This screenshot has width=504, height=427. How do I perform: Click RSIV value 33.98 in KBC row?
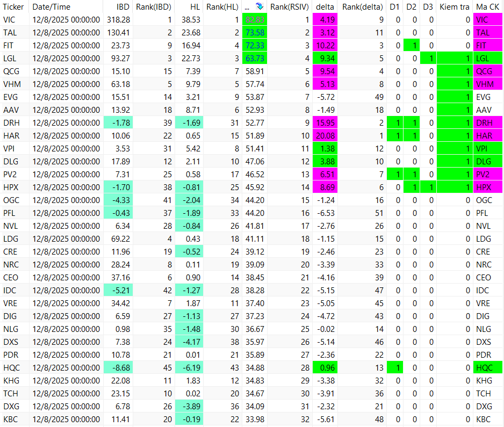coord(255,419)
